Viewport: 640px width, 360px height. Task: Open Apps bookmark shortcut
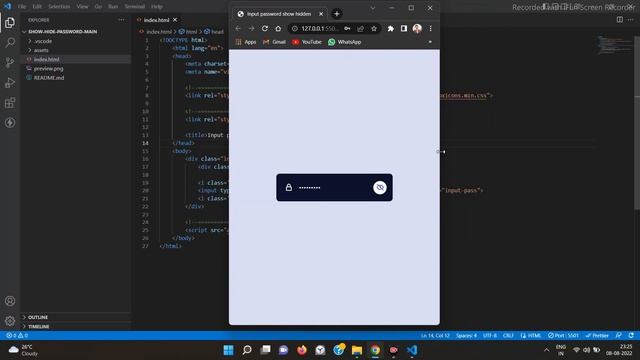click(246, 42)
